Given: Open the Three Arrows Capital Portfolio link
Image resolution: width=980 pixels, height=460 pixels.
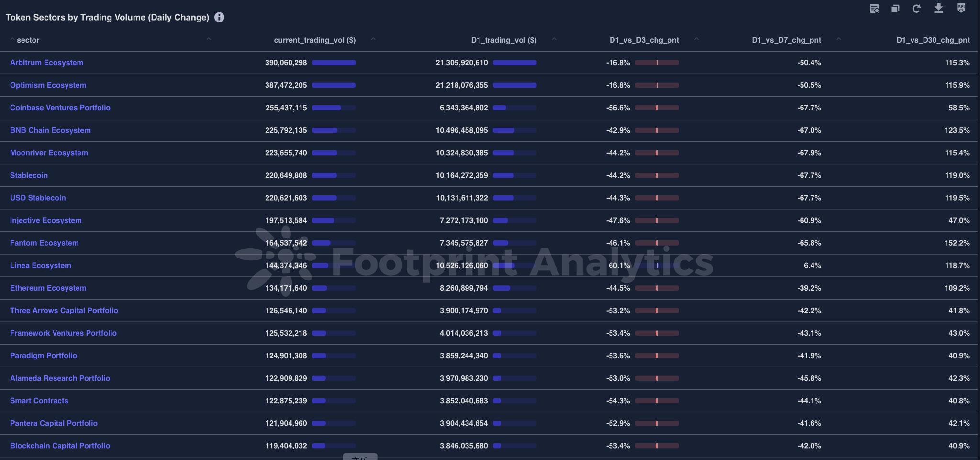Looking at the screenshot, I should point(64,310).
